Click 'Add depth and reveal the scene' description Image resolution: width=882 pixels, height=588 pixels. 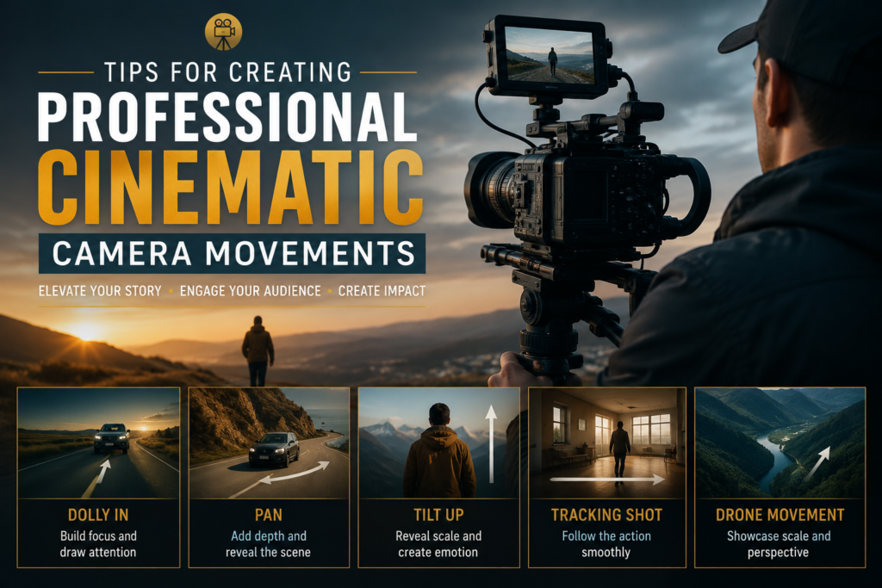(269, 544)
